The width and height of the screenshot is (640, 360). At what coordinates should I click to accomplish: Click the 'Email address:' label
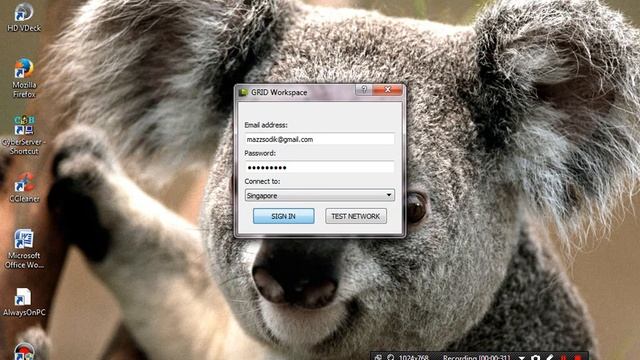pyautogui.click(x=266, y=125)
